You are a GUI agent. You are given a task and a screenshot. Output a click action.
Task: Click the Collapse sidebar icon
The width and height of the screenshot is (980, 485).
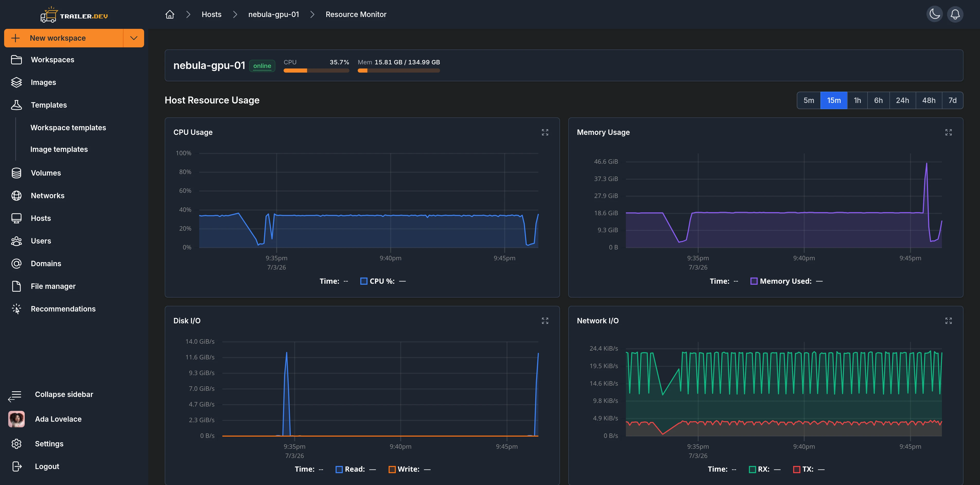(15, 396)
